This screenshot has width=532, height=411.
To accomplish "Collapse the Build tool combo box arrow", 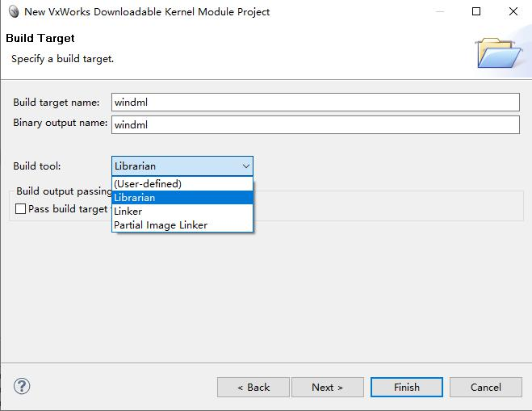I will pyautogui.click(x=246, y=166).
